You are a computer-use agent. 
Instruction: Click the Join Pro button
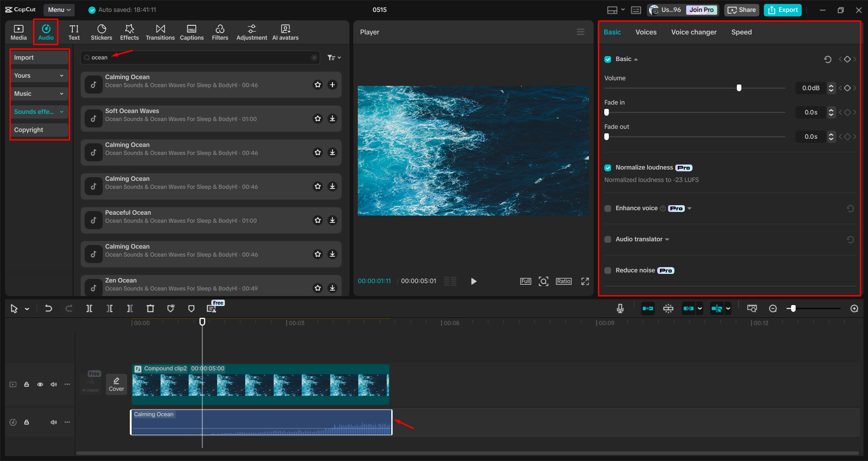pos(701,9)
